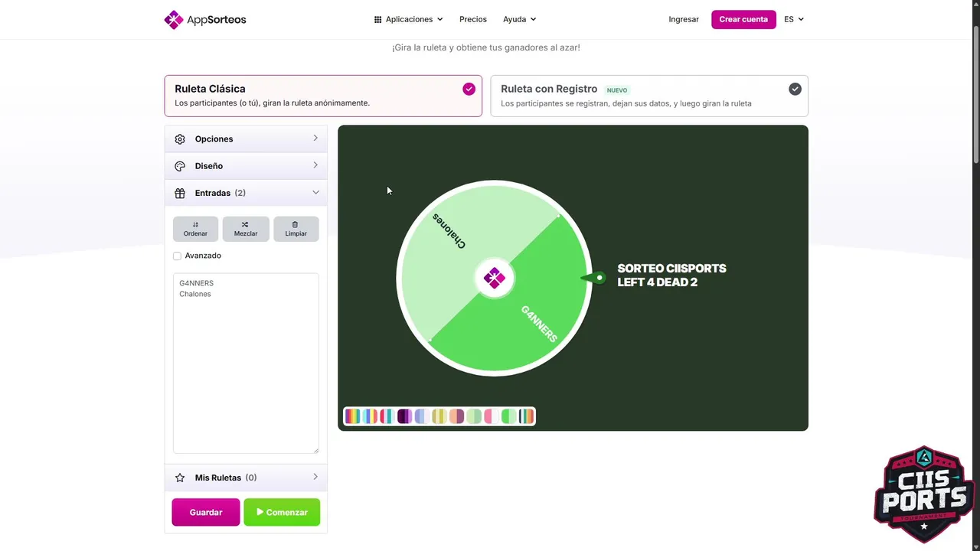Choose the navy-teal-orange palette swatch

(526, 416)
